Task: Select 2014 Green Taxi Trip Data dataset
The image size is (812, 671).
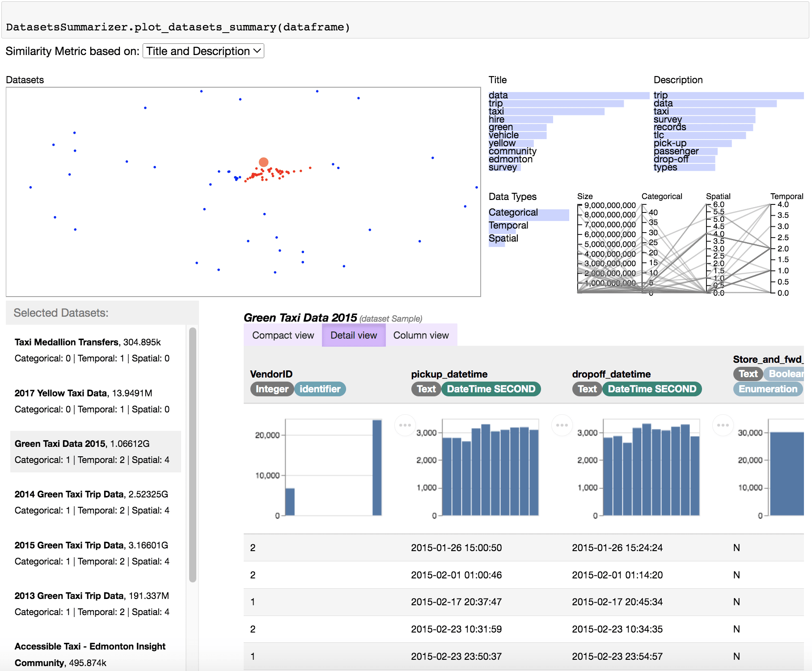Action: coord(96,502)
